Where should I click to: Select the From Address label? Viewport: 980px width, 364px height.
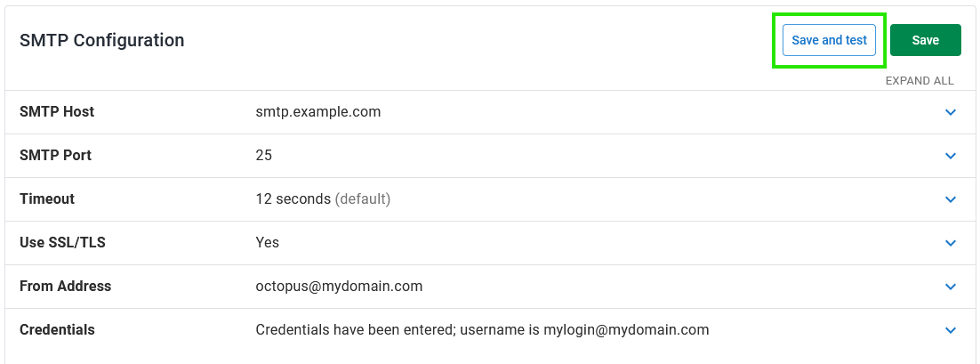66,286
